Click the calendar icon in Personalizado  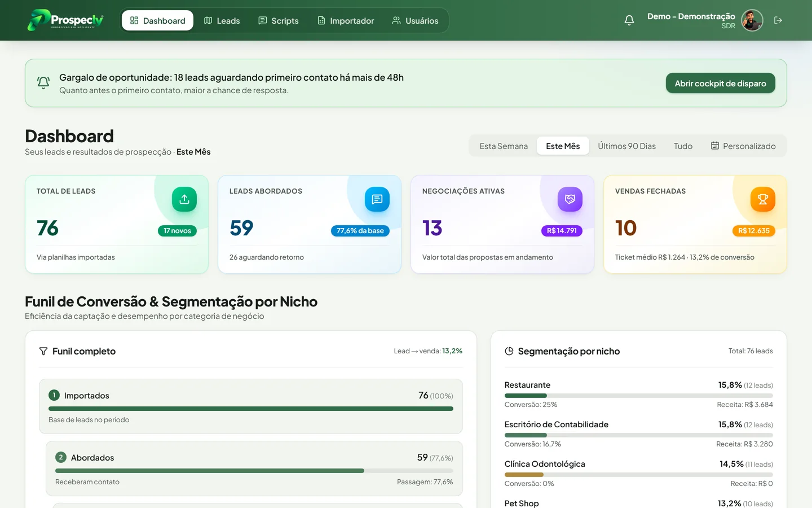[715, 146]
